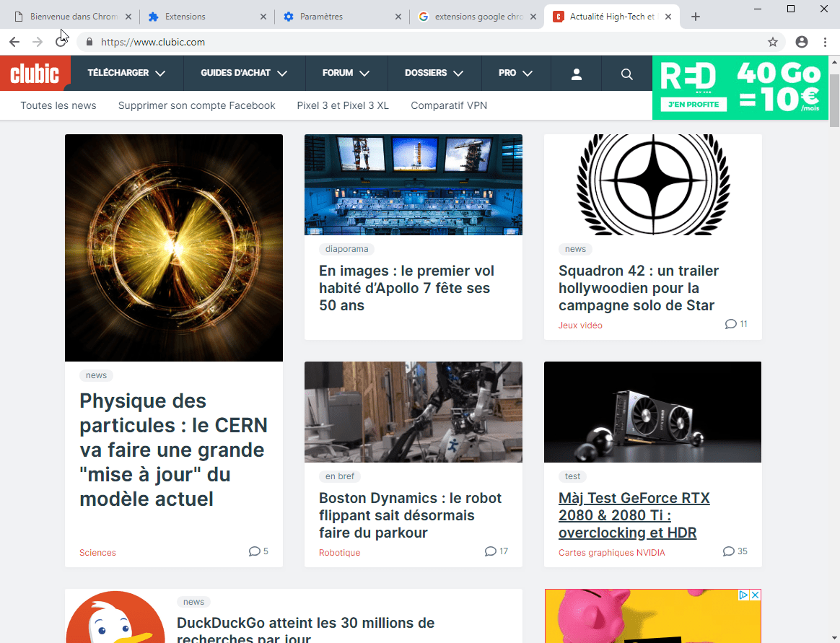Click the CERN particle collision thumbnail

pos(174,248)
